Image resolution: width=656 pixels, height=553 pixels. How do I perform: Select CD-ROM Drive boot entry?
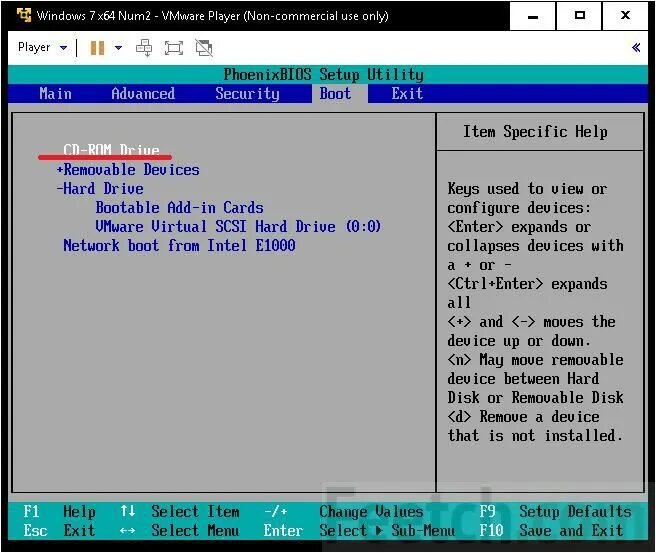coord(111,149)
